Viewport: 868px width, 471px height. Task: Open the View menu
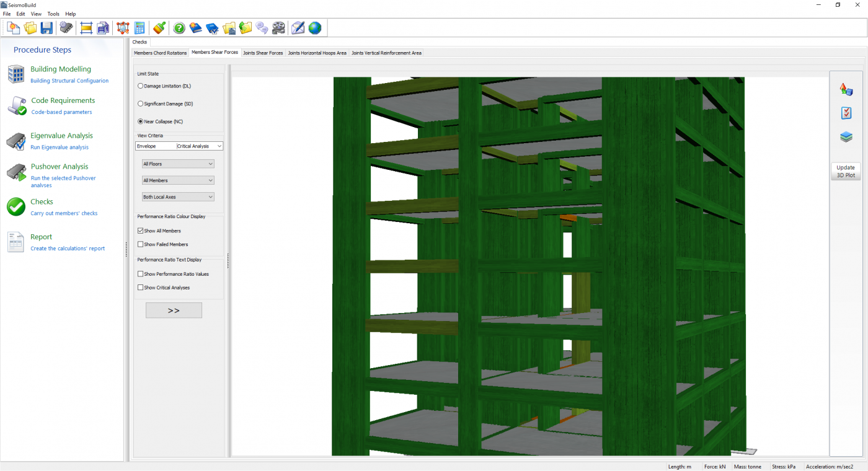pos(37,14)
